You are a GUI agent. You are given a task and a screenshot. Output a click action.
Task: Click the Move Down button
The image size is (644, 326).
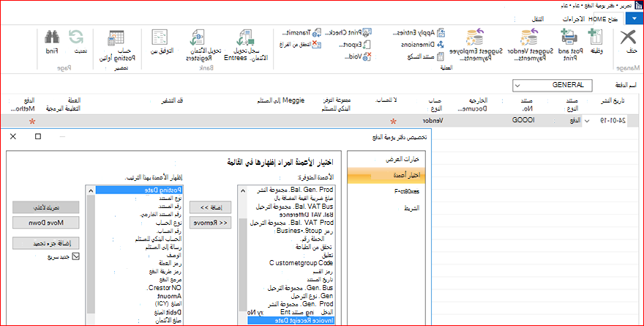pyautogui.click(x=45, y=223)
